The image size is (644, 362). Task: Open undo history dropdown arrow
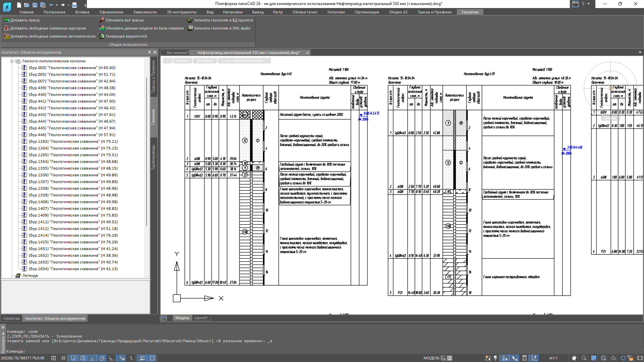tap(57, 5)
